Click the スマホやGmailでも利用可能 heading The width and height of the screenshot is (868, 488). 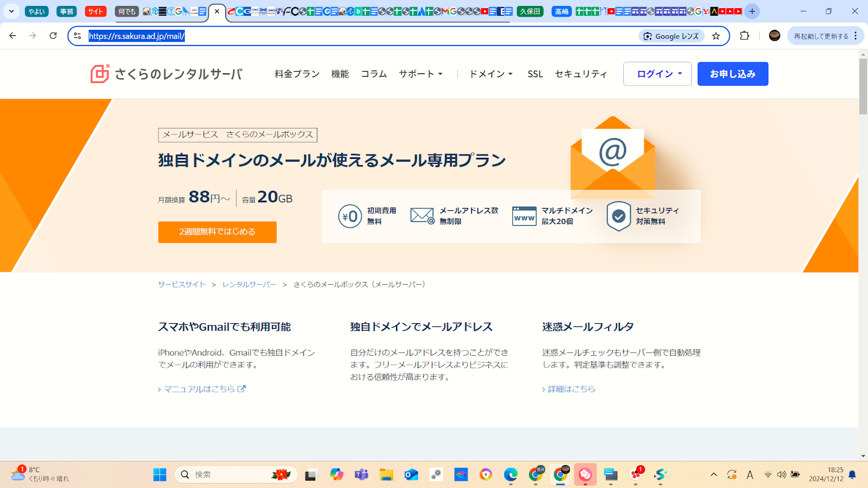click(224, 327)
